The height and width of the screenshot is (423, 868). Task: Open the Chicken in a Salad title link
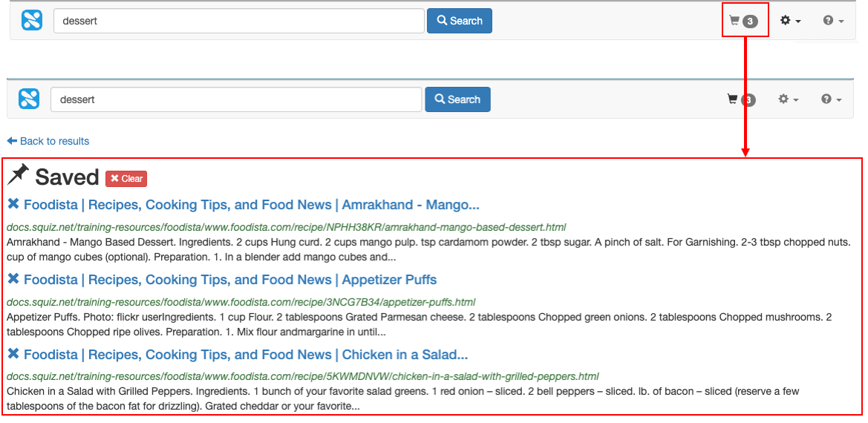245,355
